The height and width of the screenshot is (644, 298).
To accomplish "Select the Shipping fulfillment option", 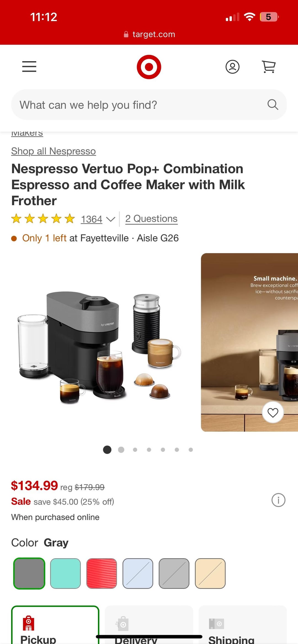I will pos(243,625).
